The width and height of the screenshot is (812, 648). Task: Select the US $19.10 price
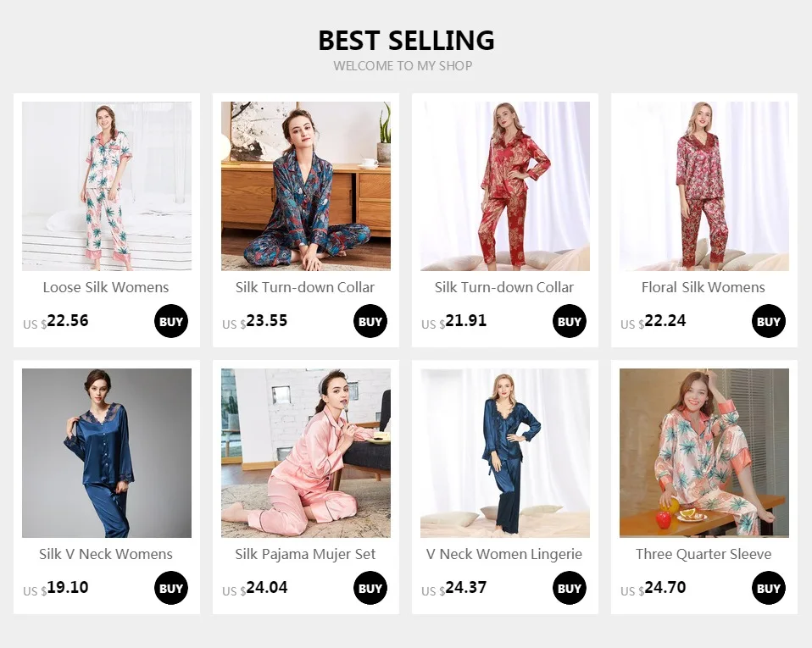point(56,588)
